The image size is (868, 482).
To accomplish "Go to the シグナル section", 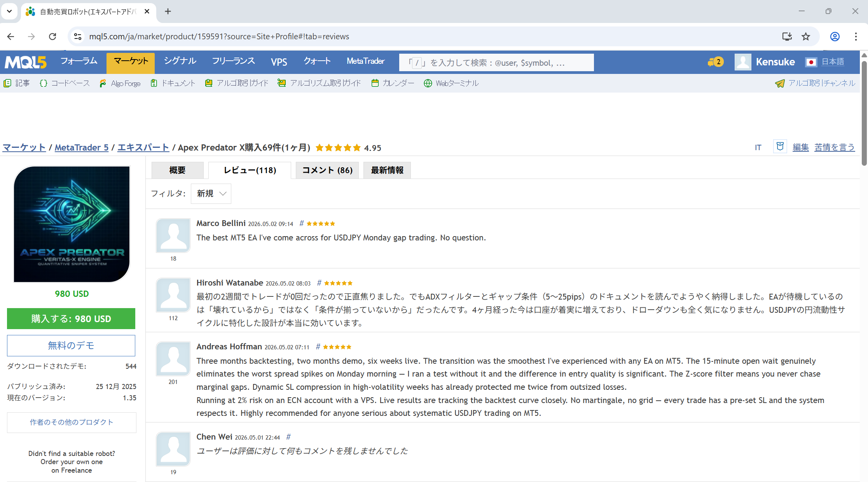I will (180, 61).
